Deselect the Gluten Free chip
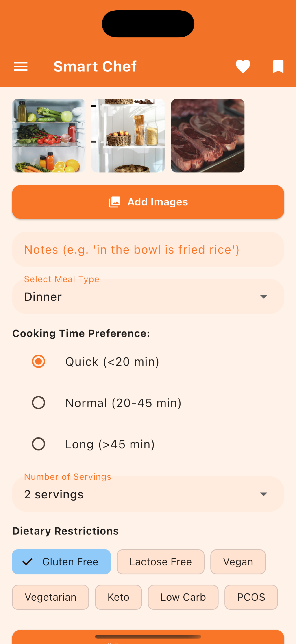This screenshot has width=296, height=644. point(61,562)
